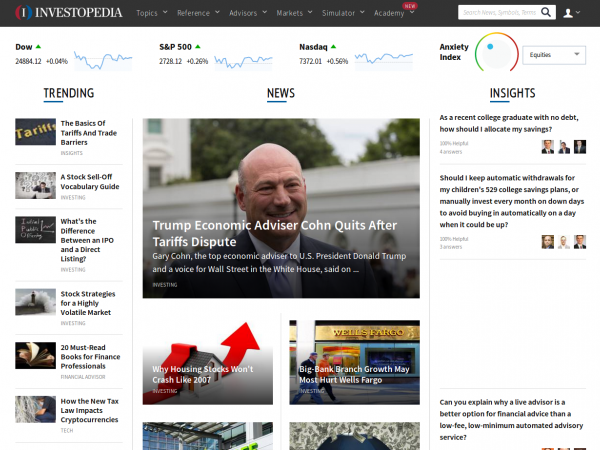600x450 pixels.
Task: Click second advisor avatar on 529 question
Action: pos(564,242)
